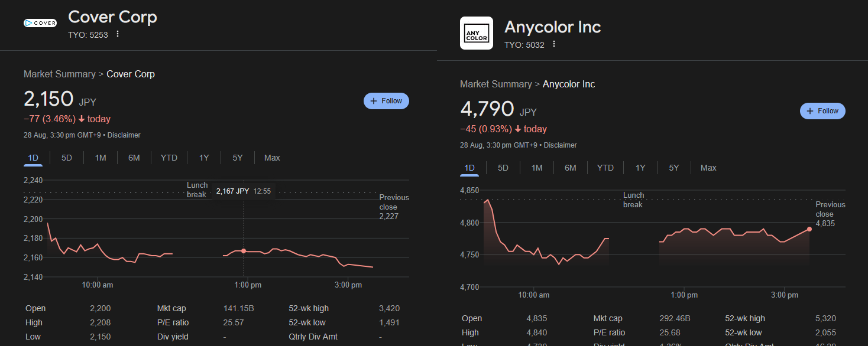Screen dimensions: 868x346
Task: Open the three-dot menu beside TYO: 5253
Action: (118, 34)
